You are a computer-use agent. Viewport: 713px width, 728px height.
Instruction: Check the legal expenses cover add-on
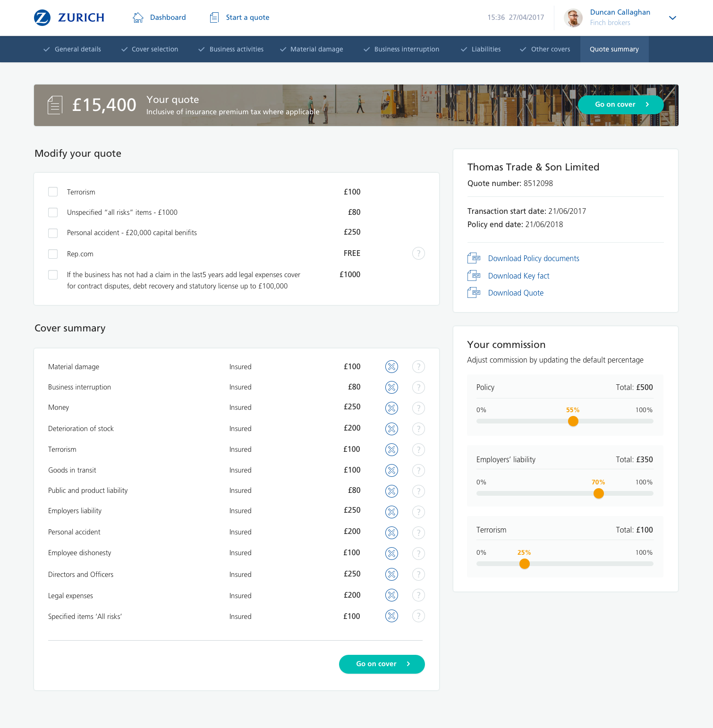coord(53,275)
